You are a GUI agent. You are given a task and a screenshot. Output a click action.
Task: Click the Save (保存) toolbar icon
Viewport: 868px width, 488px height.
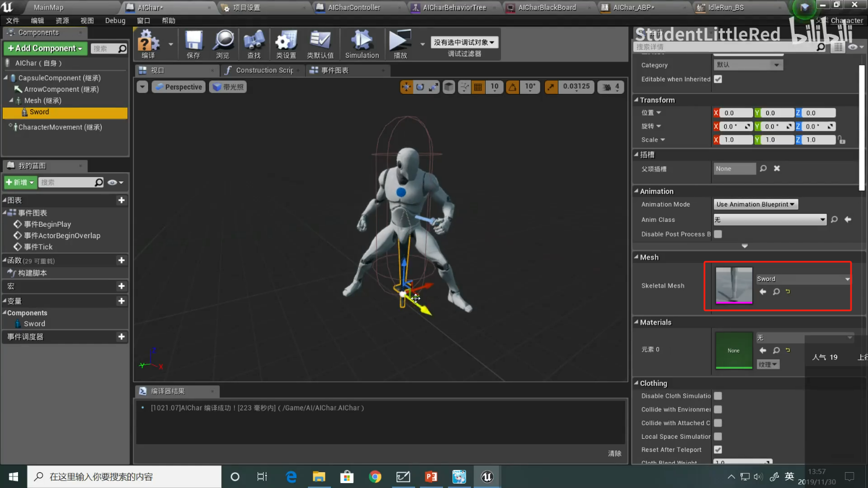tap(194, 44)
